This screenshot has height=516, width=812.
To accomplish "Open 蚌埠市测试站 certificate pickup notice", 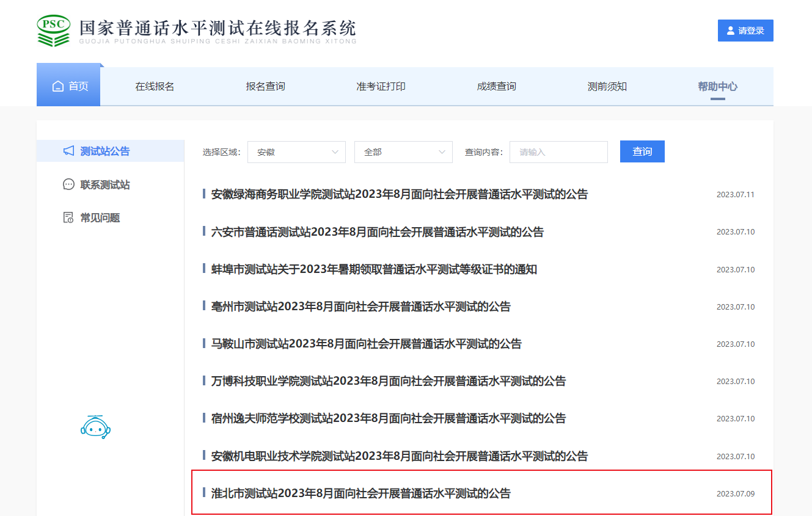I will click(374, 269).
